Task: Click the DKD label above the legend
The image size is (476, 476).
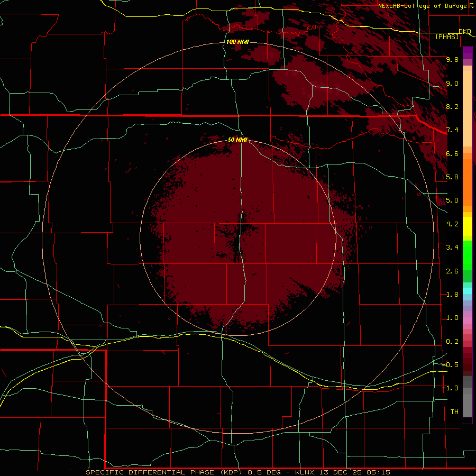Action: [x=465, y=31]
